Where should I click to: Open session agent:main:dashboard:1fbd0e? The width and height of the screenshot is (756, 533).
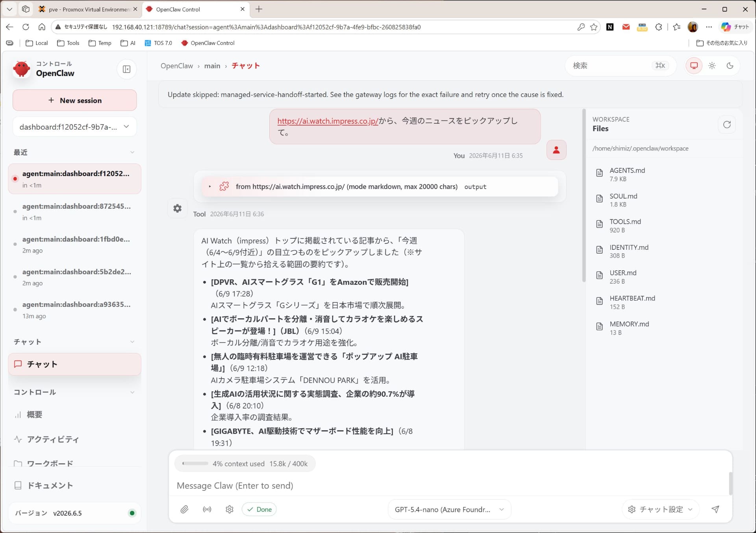click(74, 244)
